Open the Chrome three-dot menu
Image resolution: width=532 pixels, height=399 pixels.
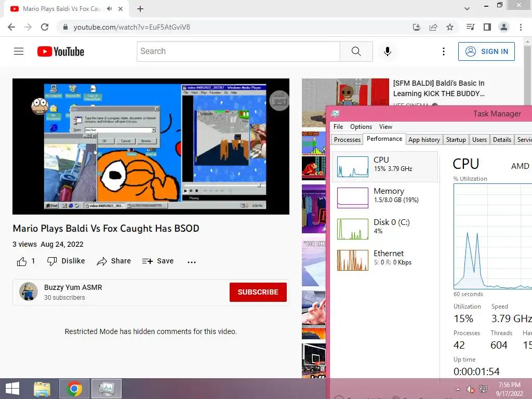click(x=521, y=27)
